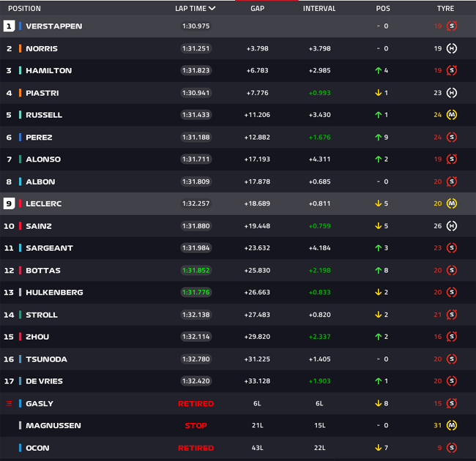Image resolution: width=476 pixels, height=461 pixels.
Task: Click Leclerc's red team color bar
Action: [20, 203]
